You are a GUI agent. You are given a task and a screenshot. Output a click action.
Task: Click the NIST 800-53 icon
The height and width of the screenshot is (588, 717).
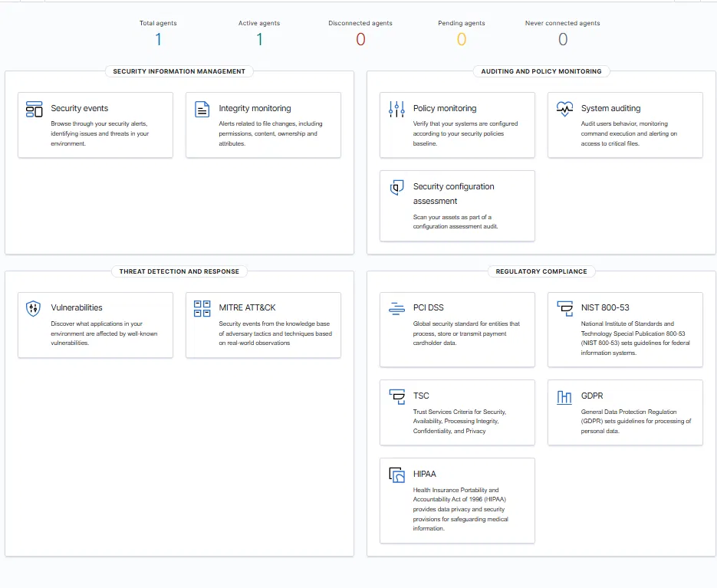click(564, 309)
